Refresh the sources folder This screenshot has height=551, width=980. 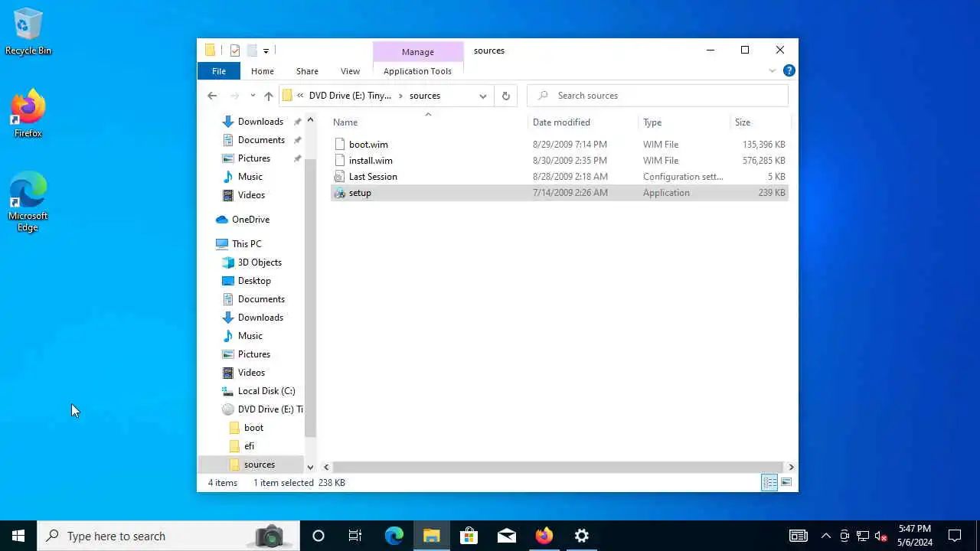(x=505, y=96)
